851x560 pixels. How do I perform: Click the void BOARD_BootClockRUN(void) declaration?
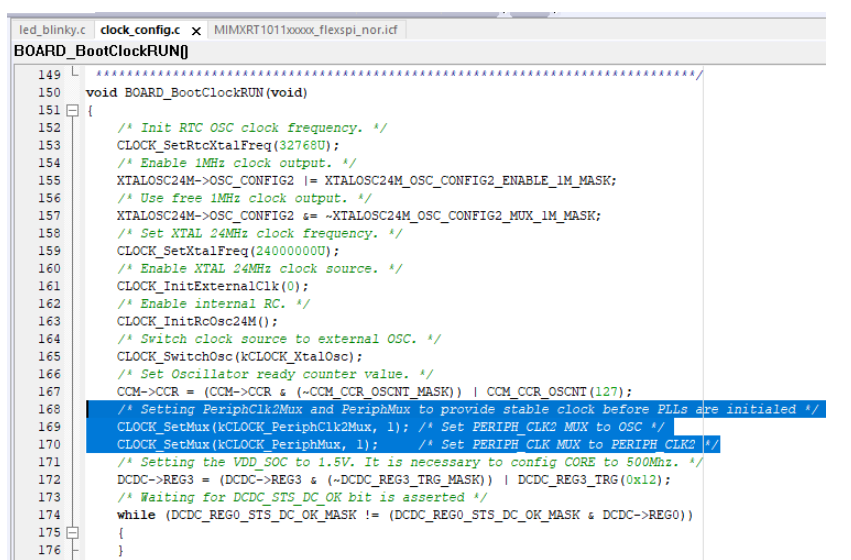[196, 93]
